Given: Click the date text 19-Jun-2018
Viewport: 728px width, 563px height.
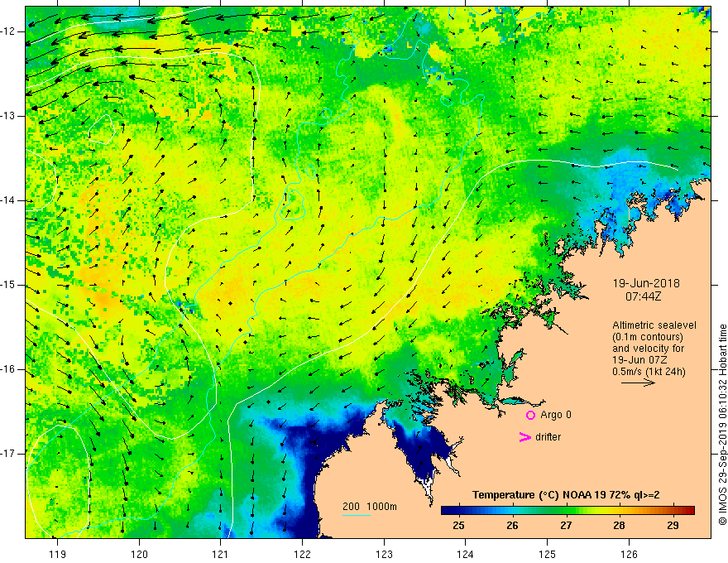Looking at the screenshot, I should pos(646,283).
